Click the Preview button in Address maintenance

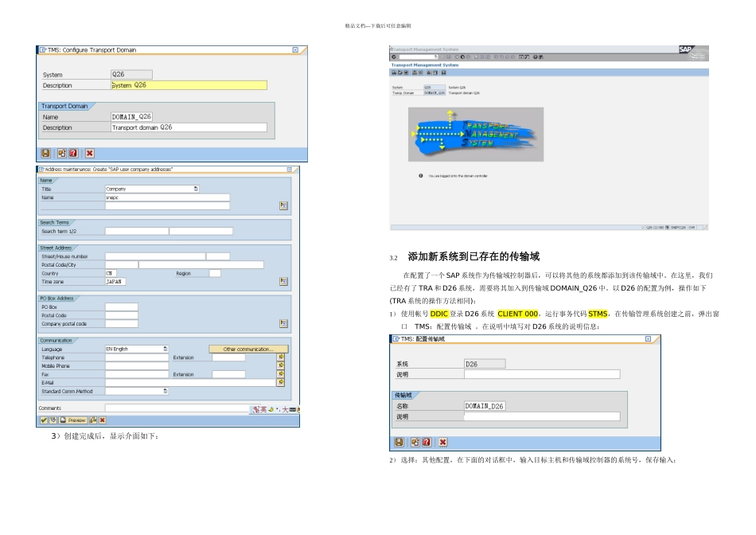tap(73, 420)
